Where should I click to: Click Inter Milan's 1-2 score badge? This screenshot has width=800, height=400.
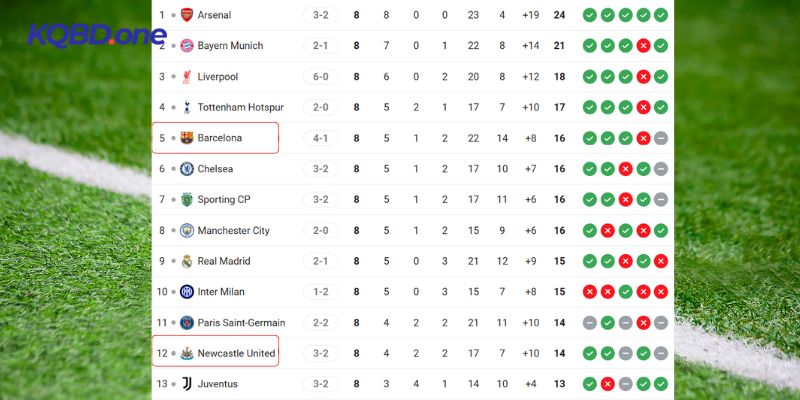click(x=320, y=292)
